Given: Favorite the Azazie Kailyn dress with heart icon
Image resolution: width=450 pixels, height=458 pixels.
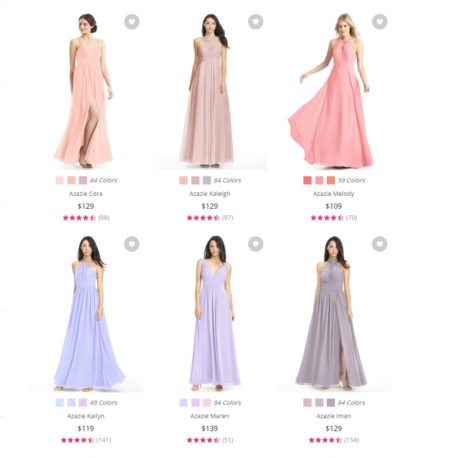Looking at the screenshot, I should (132, 244).
